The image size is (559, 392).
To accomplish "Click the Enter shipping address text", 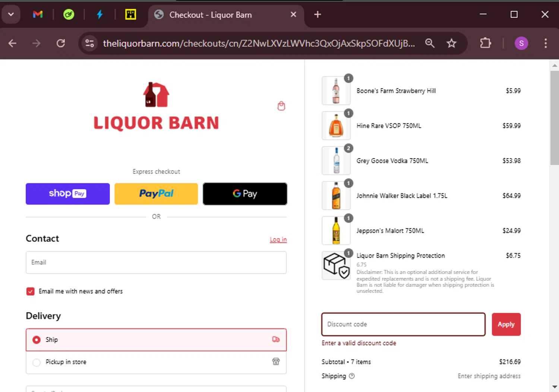I will (489, 376).
